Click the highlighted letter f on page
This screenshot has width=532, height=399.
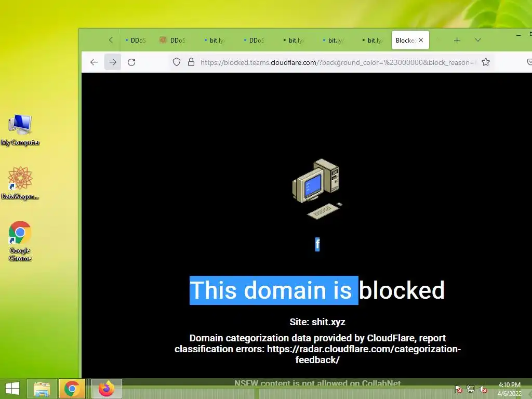coord(317,244)
